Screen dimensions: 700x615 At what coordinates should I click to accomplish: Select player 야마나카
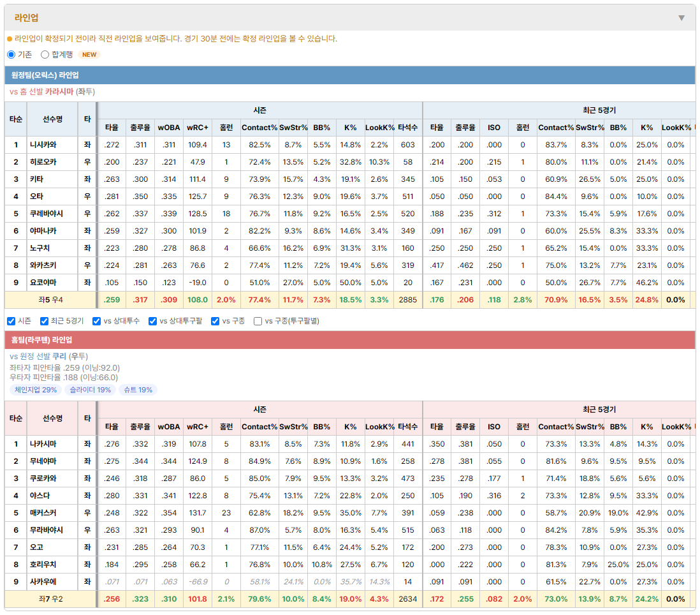[x=43, y=231]
